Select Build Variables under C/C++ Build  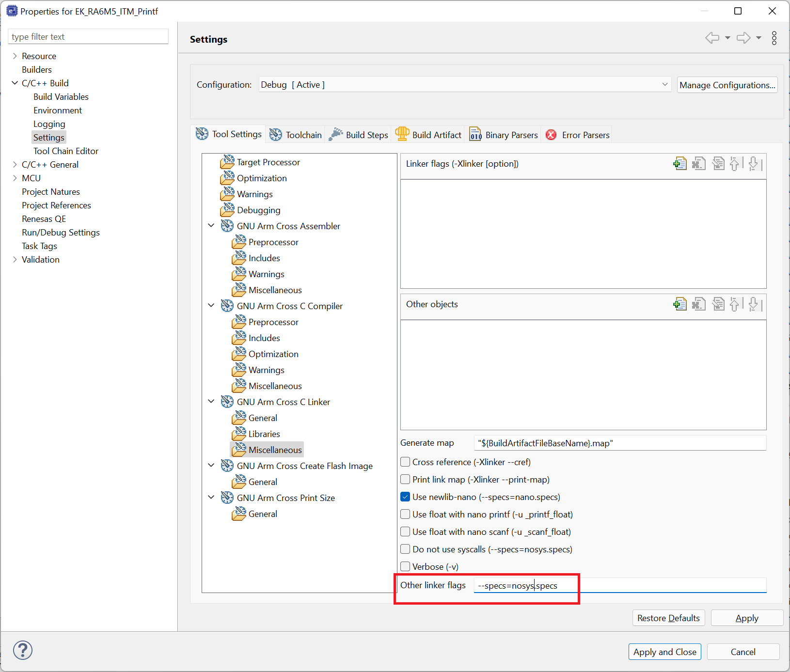tap(61, 96)
